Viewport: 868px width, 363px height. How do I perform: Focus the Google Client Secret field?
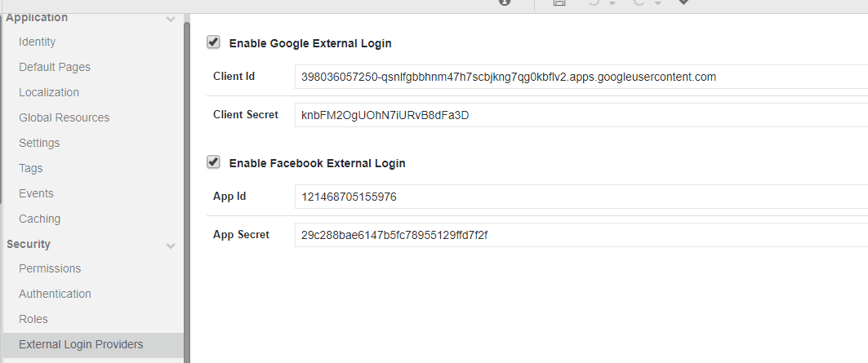(581, 115)
